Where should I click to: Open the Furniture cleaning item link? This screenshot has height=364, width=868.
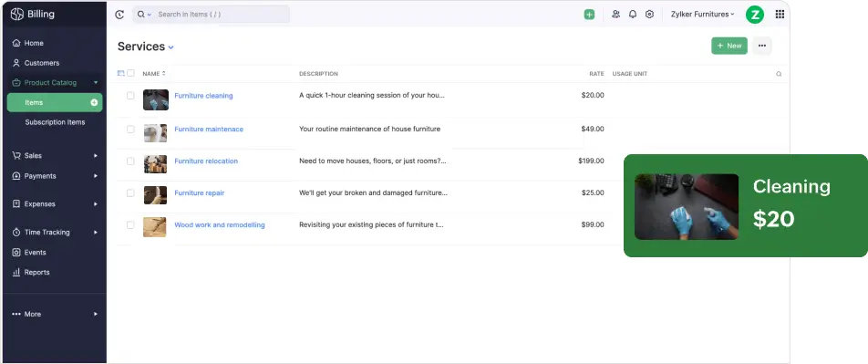[203, 95]
